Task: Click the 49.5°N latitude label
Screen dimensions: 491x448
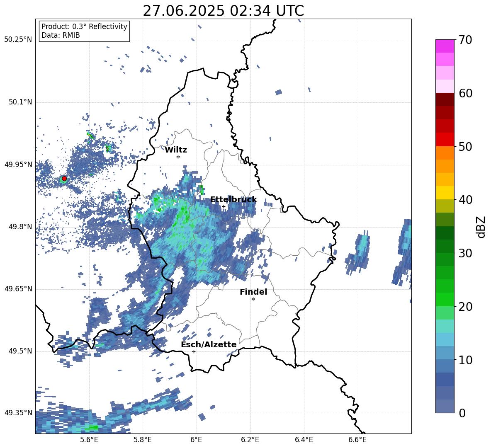Action: pos(20,351)
